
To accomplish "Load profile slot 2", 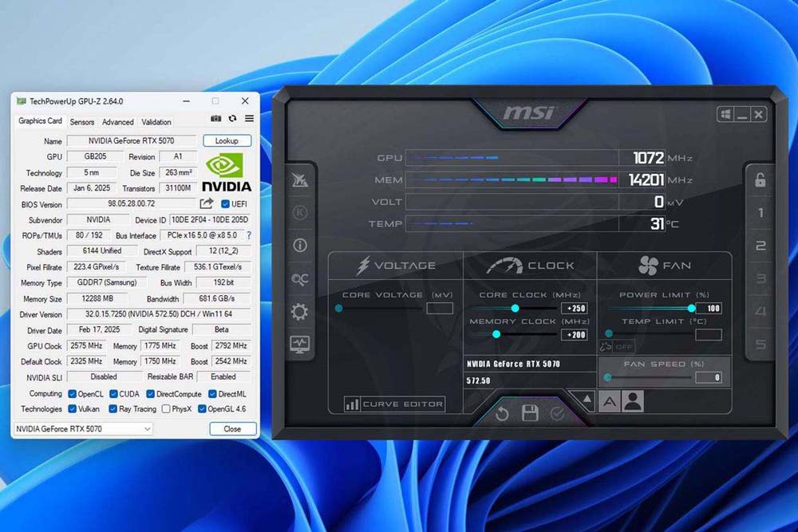I will (760, 246).
